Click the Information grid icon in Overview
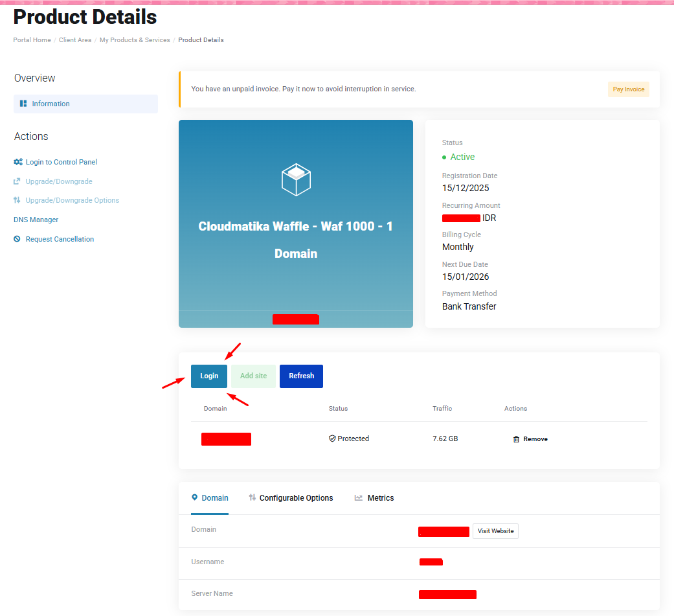The height and width of the screenshot is (616, 674). pyautogui.click(x=23, y=104)
